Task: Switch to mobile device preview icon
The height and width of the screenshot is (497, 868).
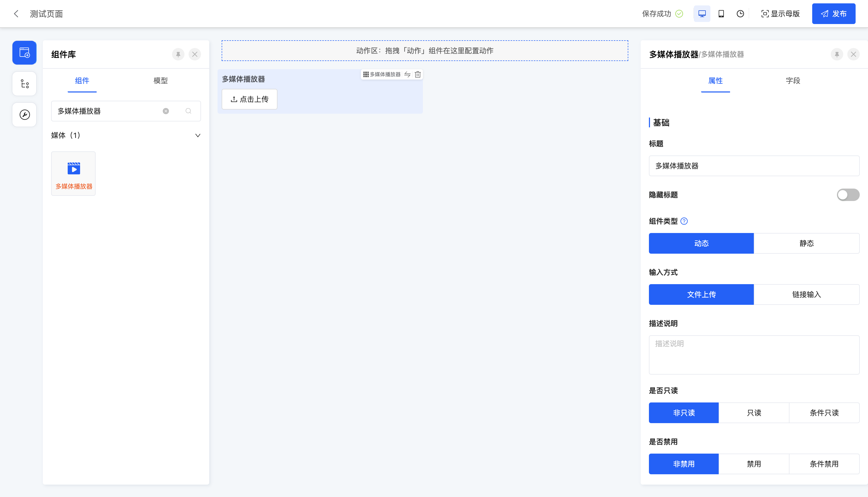Action: [x=721, y=14]
